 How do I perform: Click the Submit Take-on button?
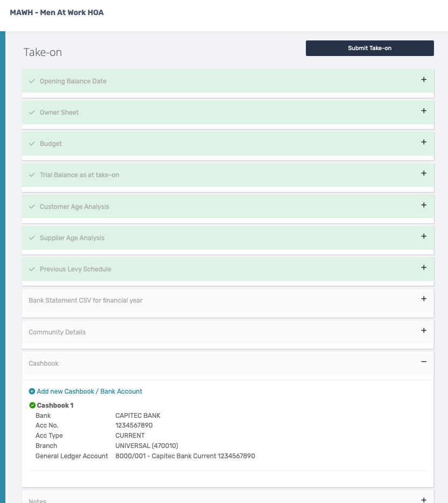tap(370, 48)
